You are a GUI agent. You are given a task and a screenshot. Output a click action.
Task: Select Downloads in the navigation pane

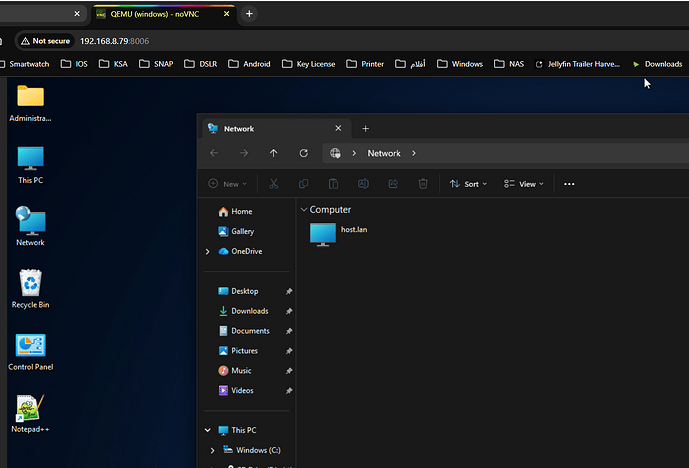tap(249, 311)
